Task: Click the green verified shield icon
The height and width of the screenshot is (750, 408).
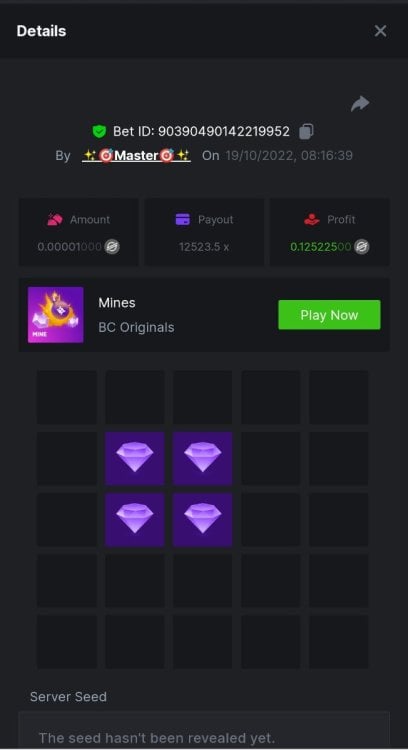Action: tap(99, 131)
